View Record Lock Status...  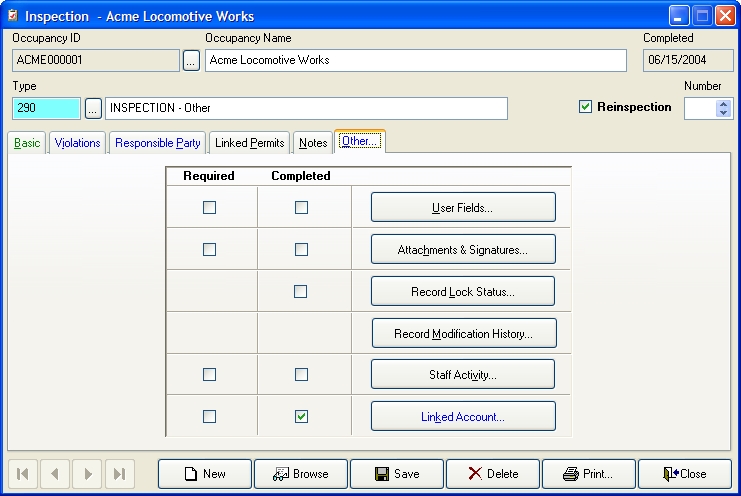(463, 291)
